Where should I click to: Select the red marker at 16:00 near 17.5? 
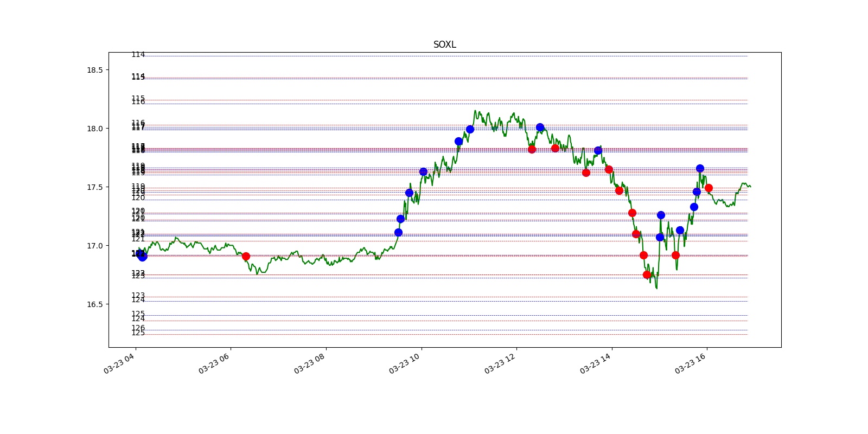pos(709,188)
